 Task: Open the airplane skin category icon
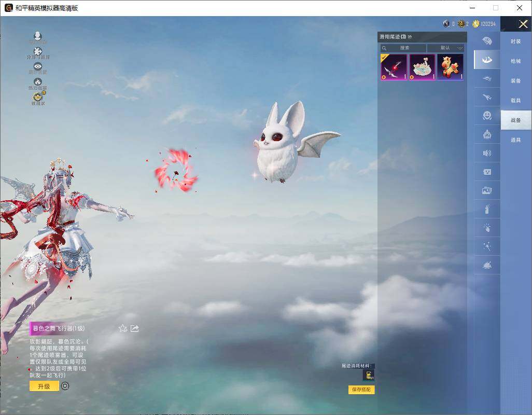pyautogui.click(x=487, y=98)
